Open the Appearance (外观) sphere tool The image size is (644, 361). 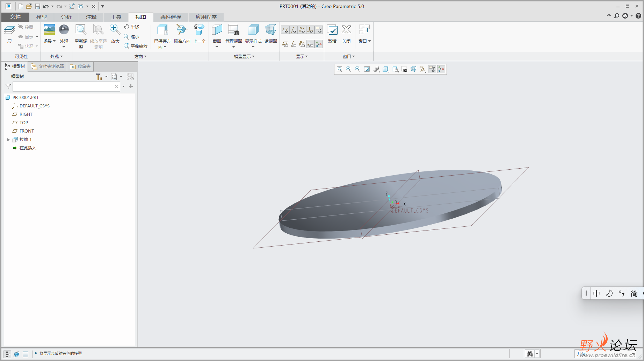tap(64, 30)
